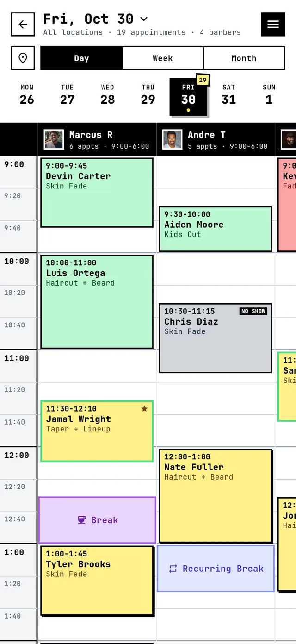
Task: Click the coffee cup Break icon
Action: pos(82,520)
